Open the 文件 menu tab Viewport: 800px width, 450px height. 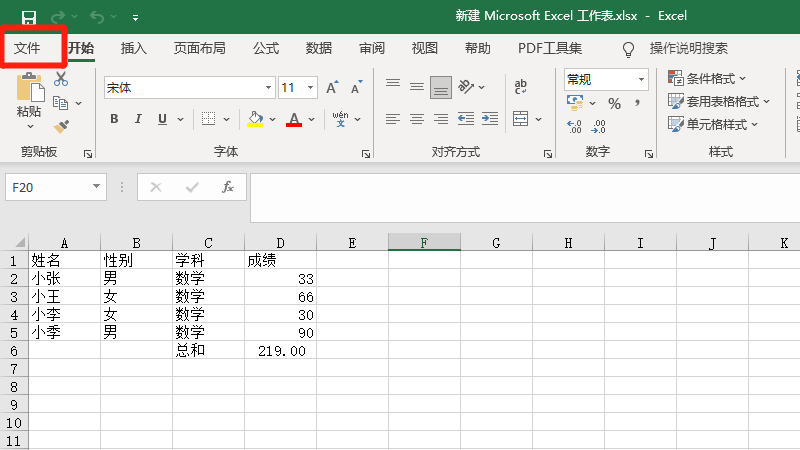pyautogui.click(x=27, y=48)
